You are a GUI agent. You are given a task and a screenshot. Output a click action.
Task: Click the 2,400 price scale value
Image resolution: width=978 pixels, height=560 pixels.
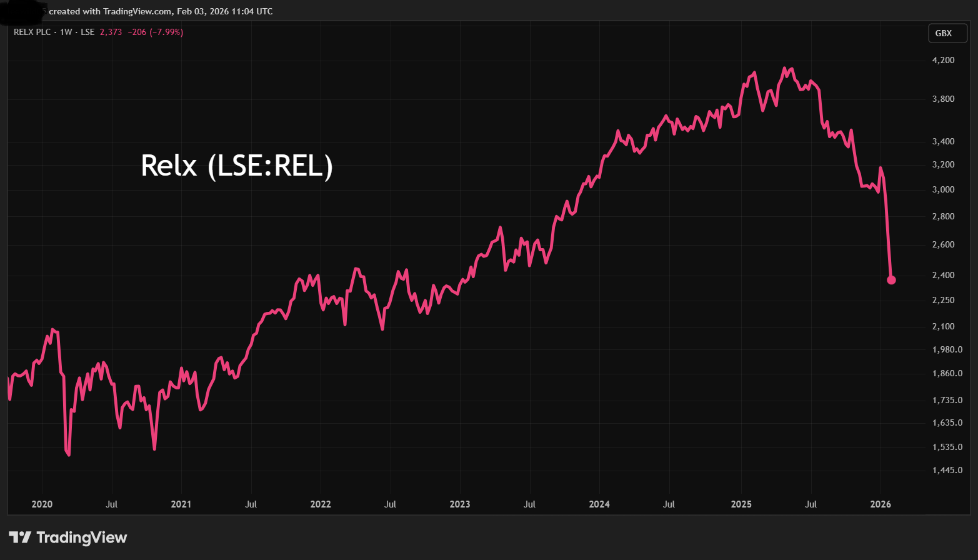[944, 275]
